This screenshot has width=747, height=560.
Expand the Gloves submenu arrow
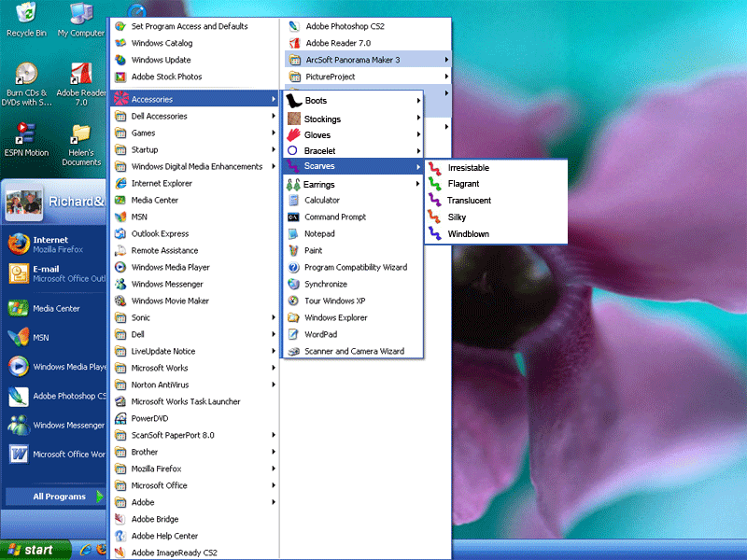(418, 134)
